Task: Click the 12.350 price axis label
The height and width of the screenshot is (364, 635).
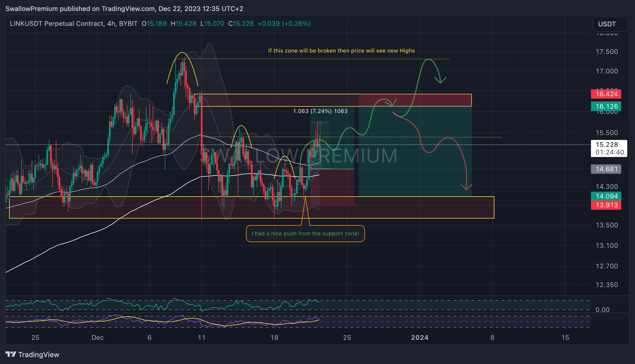Action: click(x=607, y=285)
